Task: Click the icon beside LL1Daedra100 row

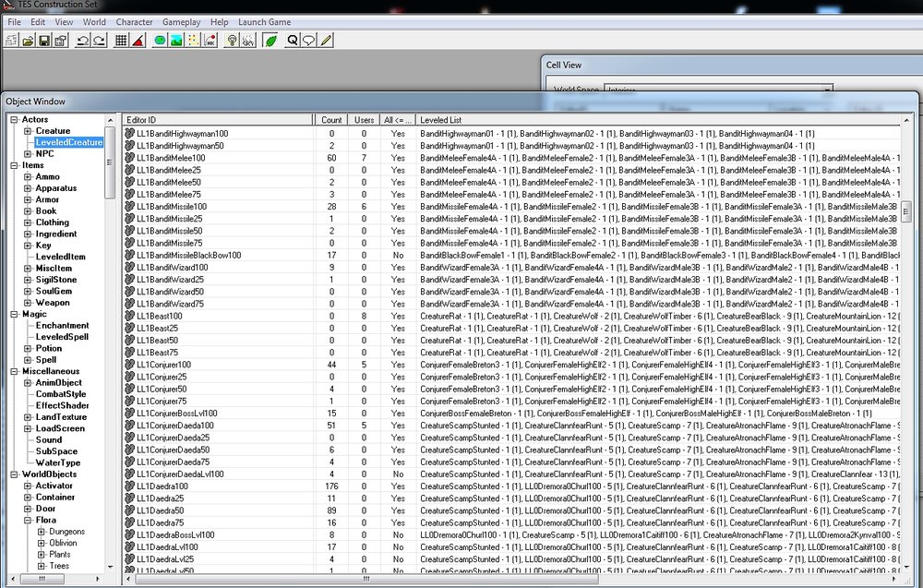Action: pos(130,486)
